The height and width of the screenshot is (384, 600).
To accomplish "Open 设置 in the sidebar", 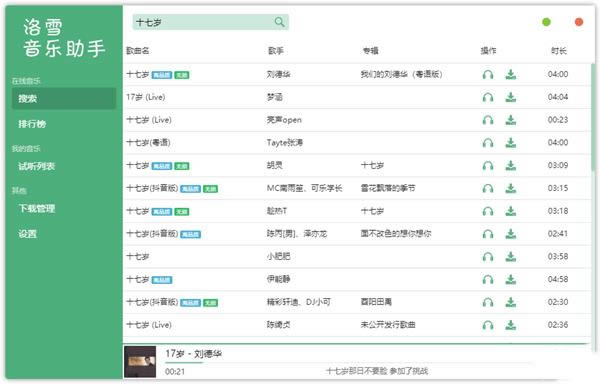I will tap(28, 234).
